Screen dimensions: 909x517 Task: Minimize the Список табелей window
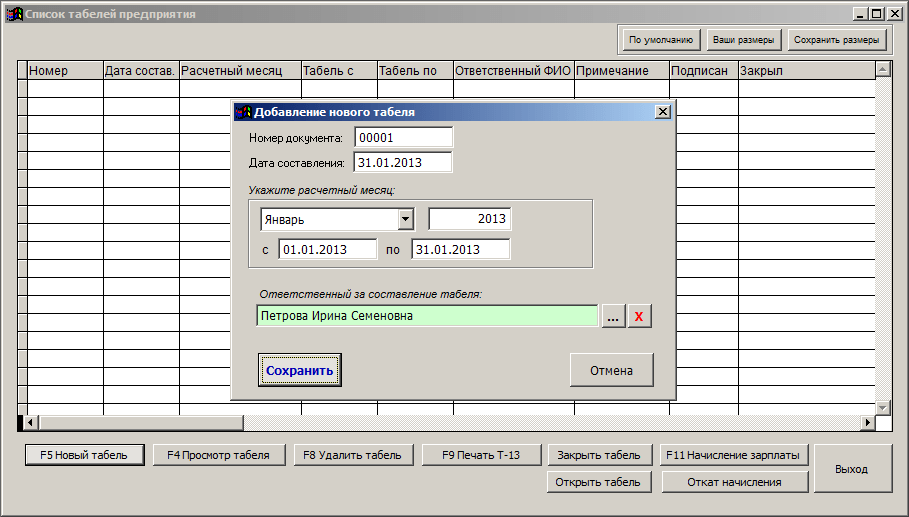[x=861, y=14]
